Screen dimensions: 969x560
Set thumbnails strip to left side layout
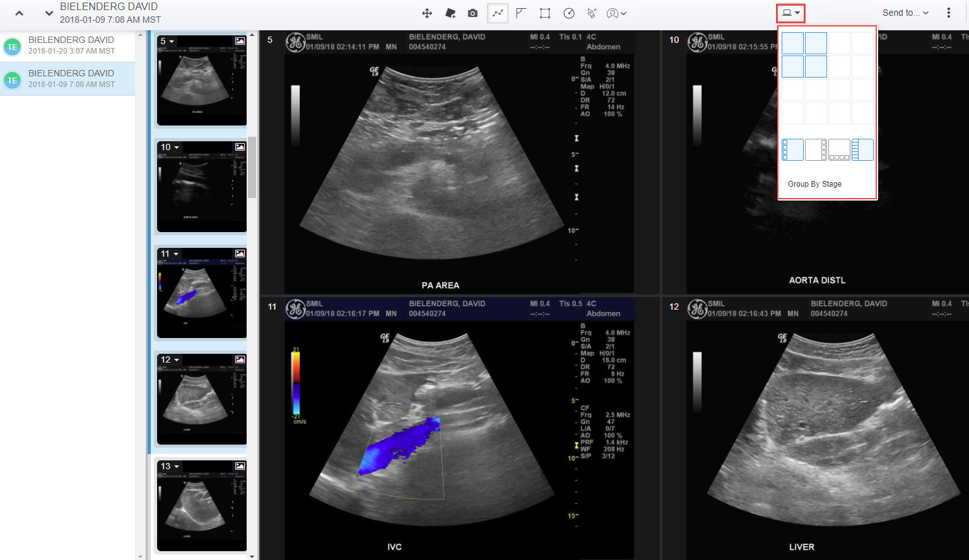pyautogui.click(x=792, y=149)
